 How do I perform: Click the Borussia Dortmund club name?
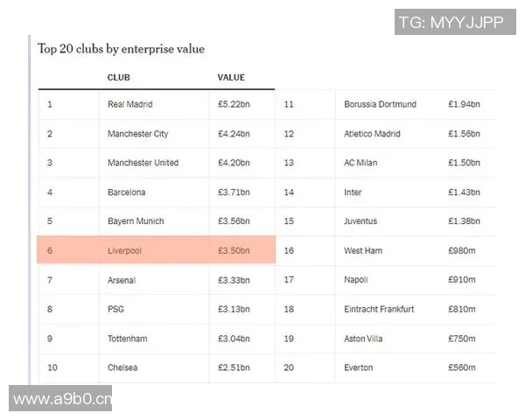tap(380, 104)
